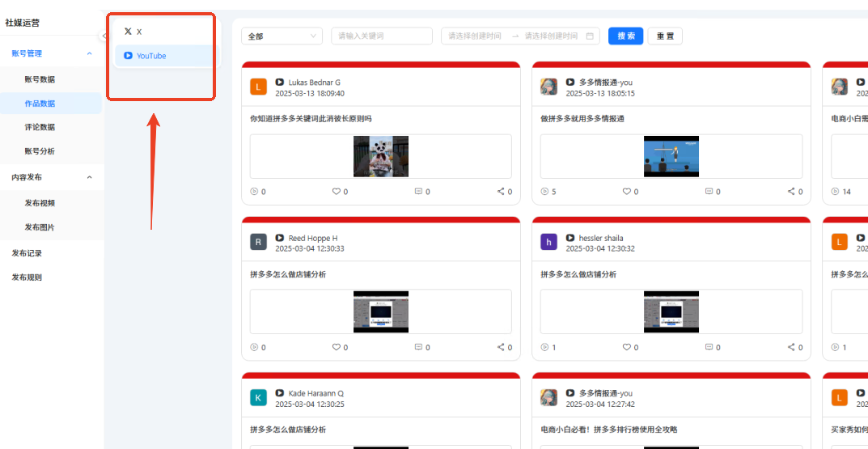868x449 pixels.
Task: Click play count icon on Lukas Bednar G card
Action: coord(254,192)
